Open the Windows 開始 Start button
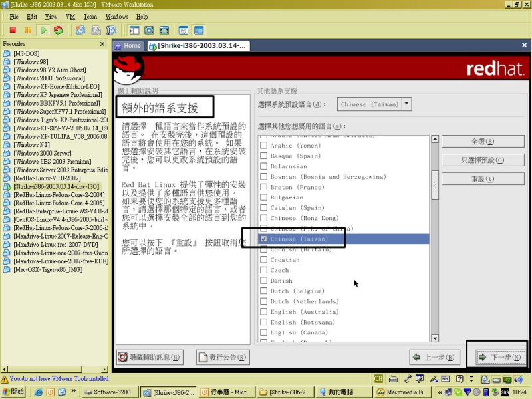The height and width of the screenshot is (399, 532). (13, 392)
